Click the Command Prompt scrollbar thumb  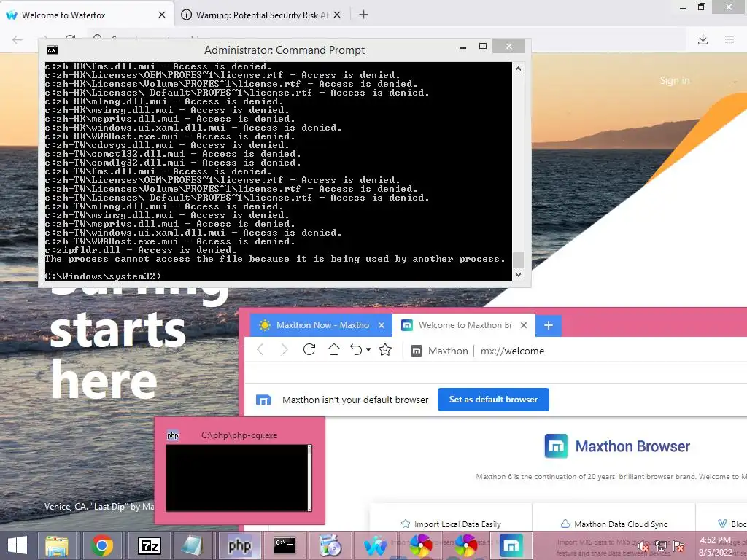click(519, 260)
